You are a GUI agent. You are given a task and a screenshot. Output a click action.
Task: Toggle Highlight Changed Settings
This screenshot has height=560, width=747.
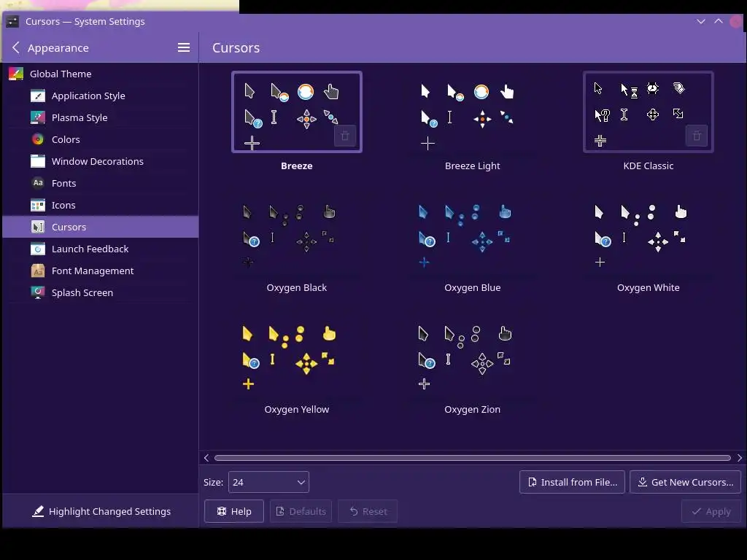101,511
